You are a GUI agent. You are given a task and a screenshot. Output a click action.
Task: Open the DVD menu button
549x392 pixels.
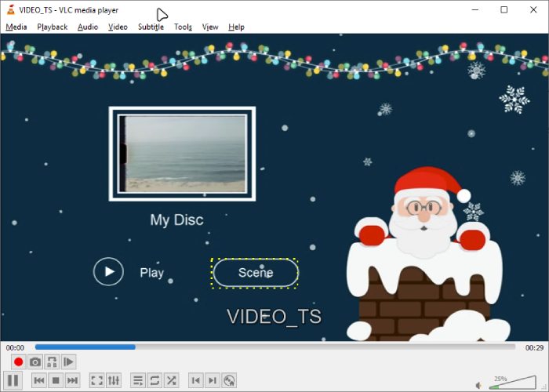229,380
